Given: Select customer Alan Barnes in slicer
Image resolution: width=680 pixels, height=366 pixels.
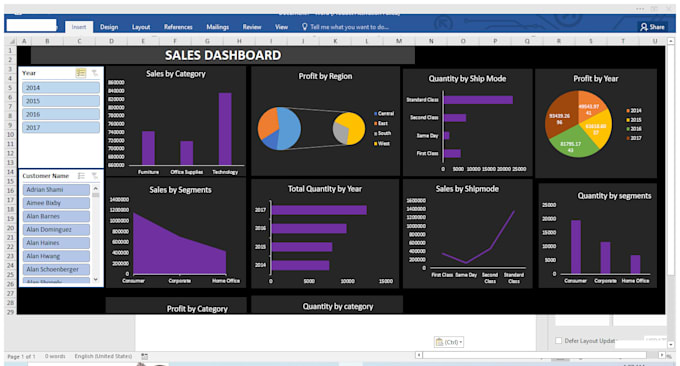Looking at the screenshot, I should point(56,216).
